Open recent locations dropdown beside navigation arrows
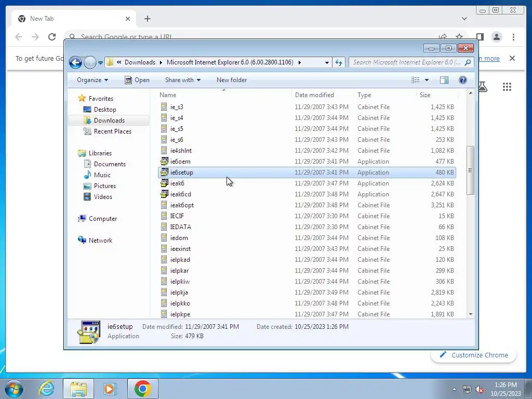This screenshot has height=399, width=532. tap(100, 63)
